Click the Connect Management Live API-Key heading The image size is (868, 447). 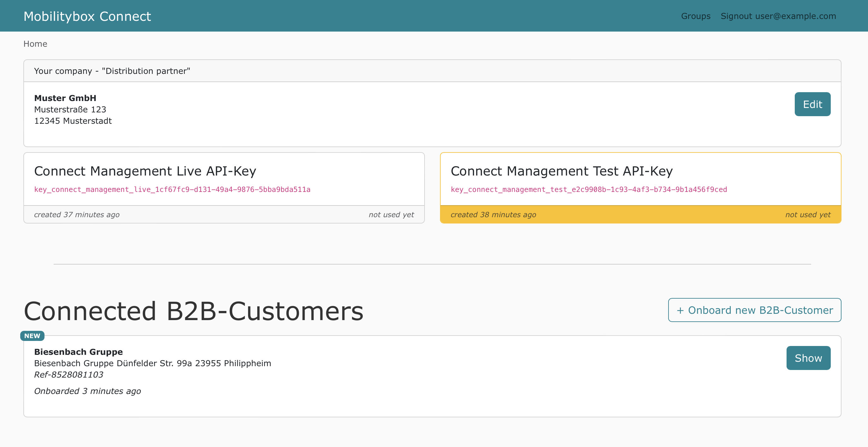[x=145, y=171]
